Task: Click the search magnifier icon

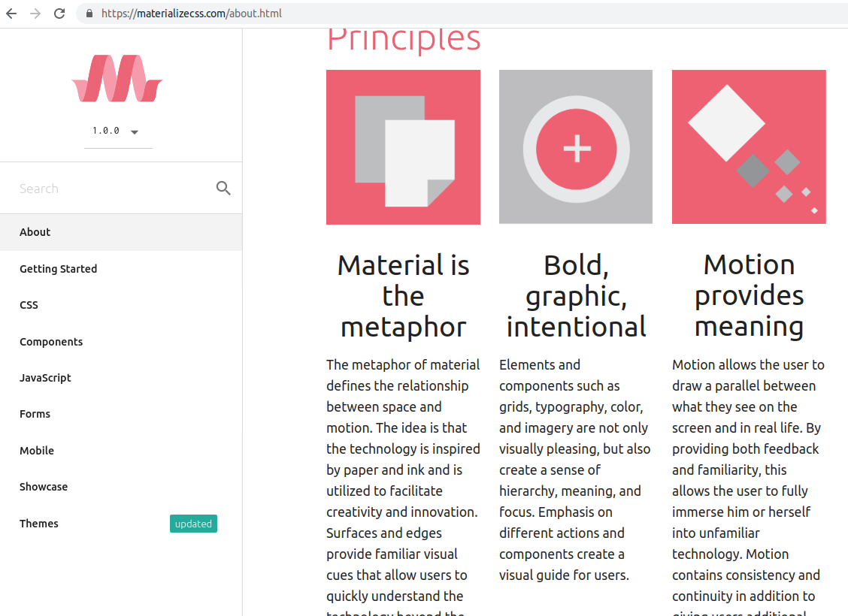Action: click(x=223, y=188)
